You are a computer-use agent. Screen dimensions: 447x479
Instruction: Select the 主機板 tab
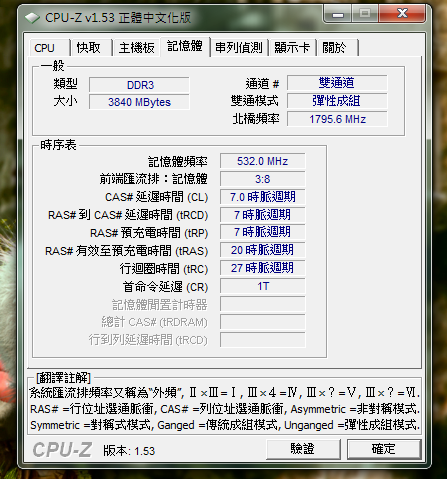[x=136, y=48]
